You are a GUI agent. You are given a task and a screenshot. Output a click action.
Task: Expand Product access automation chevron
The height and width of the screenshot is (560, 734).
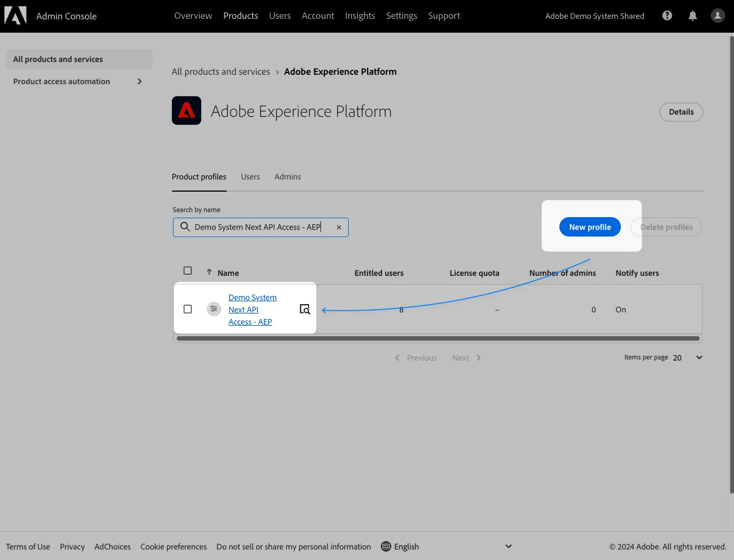pos(140,81)
